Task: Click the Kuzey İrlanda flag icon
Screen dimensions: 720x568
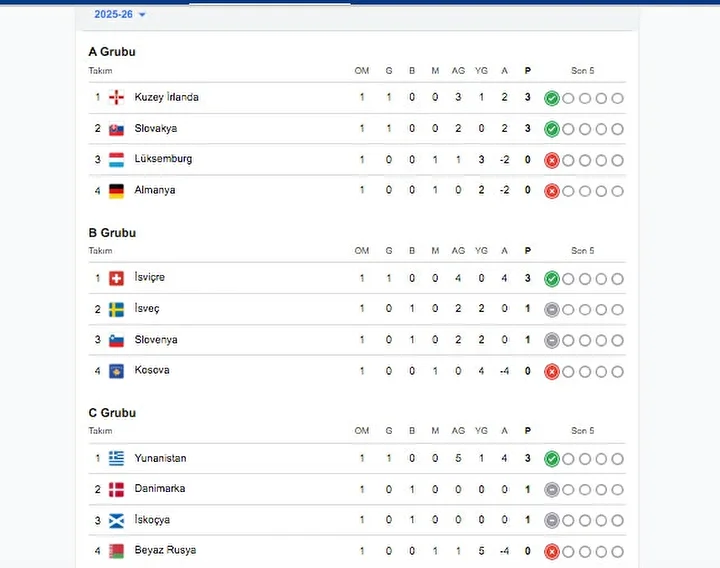Action: [116, 97]
